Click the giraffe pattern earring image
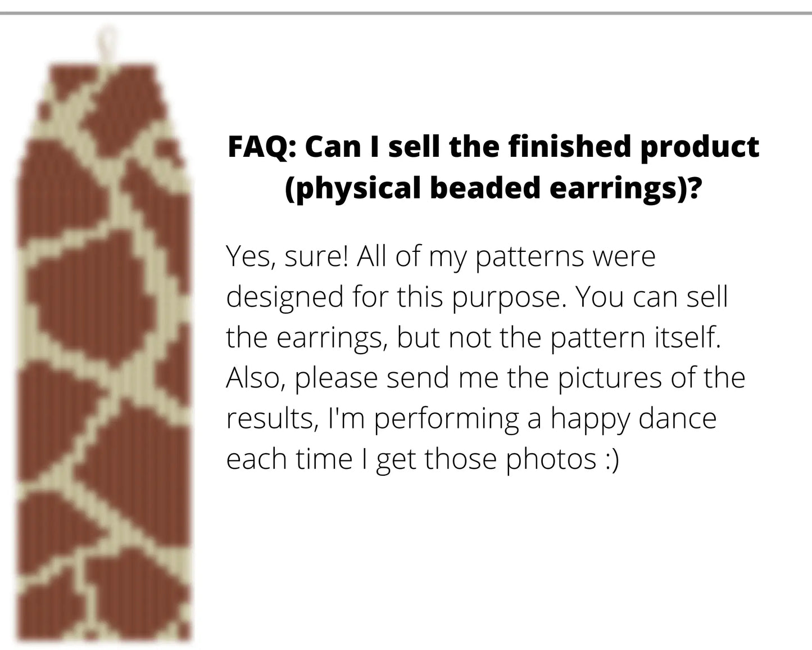 [104, 349]
